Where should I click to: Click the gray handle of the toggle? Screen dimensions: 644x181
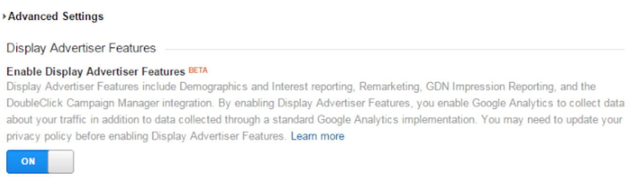(x=61, y=161)
